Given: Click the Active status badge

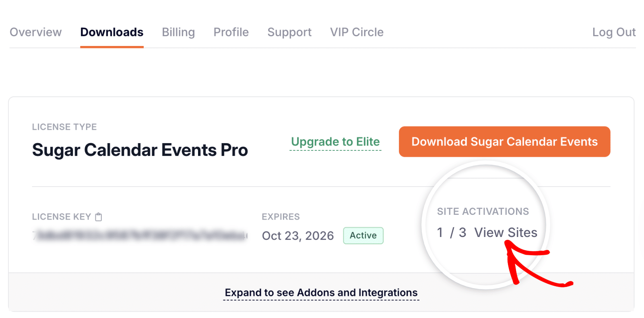Looking at the screenshot, I should 363,235.
